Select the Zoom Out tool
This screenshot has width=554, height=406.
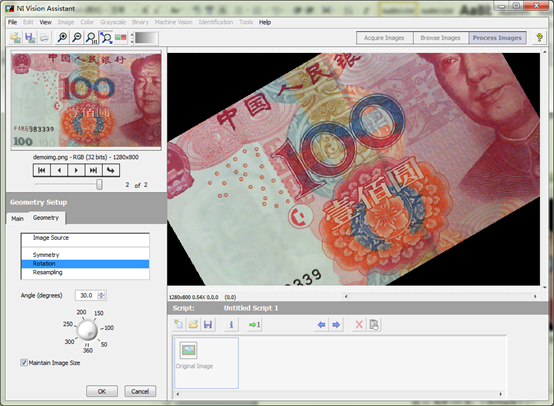pos(77,37)
